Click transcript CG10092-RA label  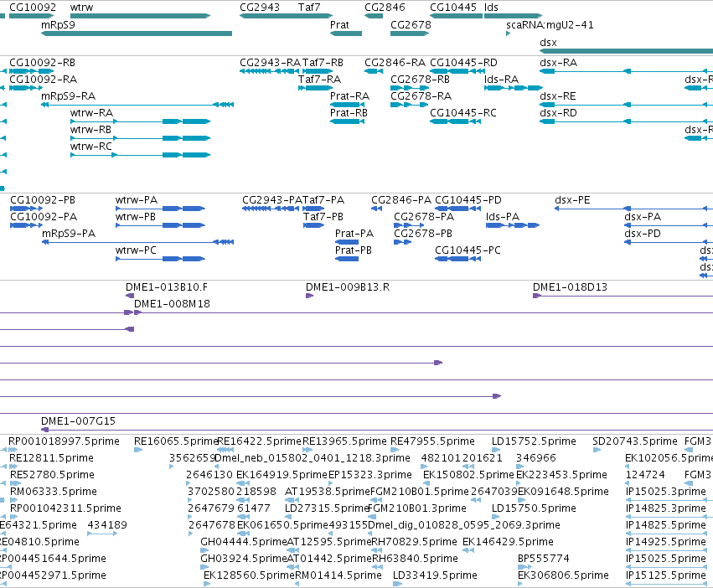(44, 79)
